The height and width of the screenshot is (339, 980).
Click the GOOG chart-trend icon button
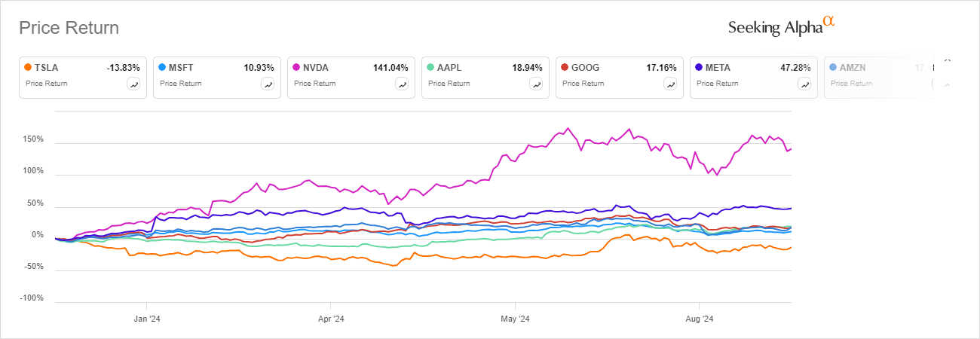pyautogui.click(x=669, y=84)
